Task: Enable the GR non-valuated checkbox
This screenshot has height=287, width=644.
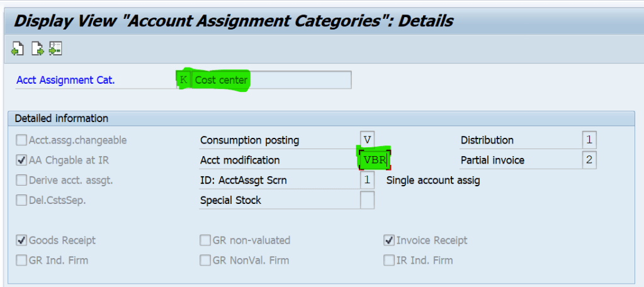Action: pos(205,240)
